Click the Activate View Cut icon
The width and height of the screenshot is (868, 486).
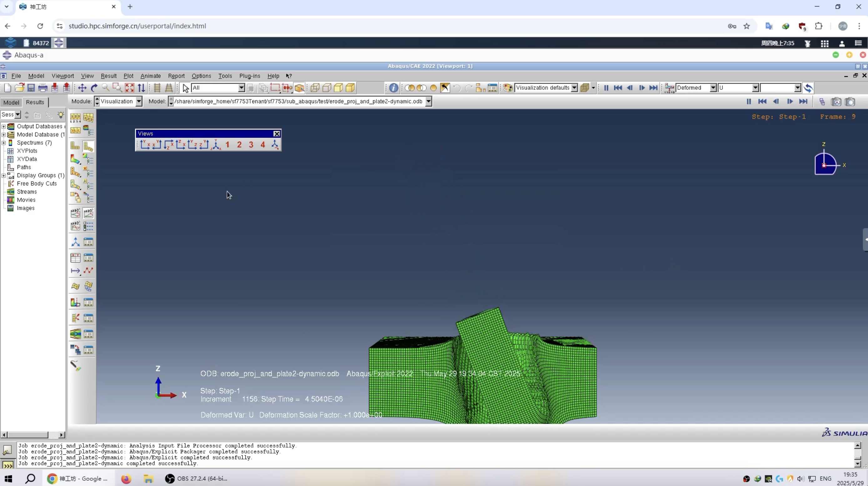coord(75,302)
